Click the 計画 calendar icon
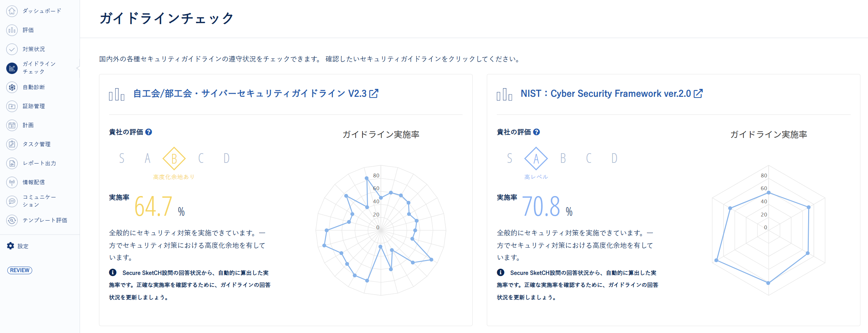The width and height of the screenshot is (868, 333). (12, 125)
